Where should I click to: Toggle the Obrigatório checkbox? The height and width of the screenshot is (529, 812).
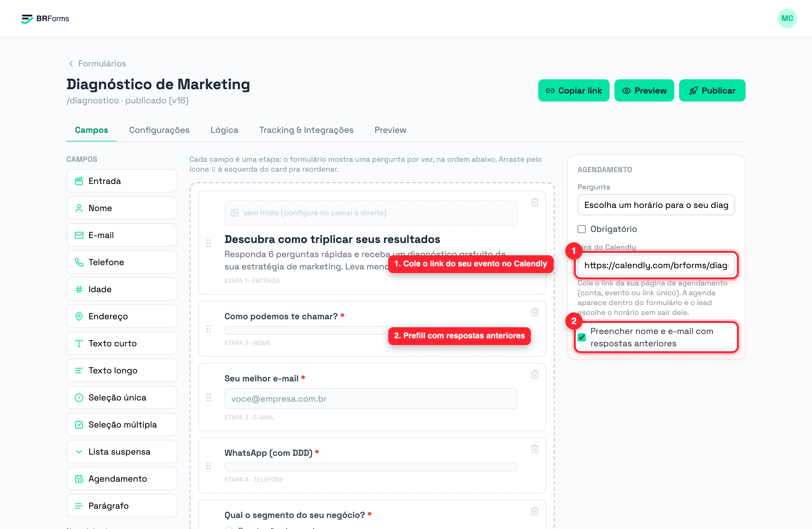coord(582,229)
